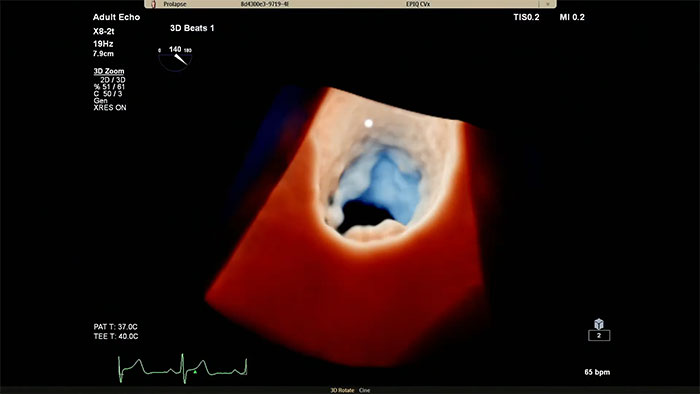Click the white light-source dot on the 3D volume

click(368, 124)
